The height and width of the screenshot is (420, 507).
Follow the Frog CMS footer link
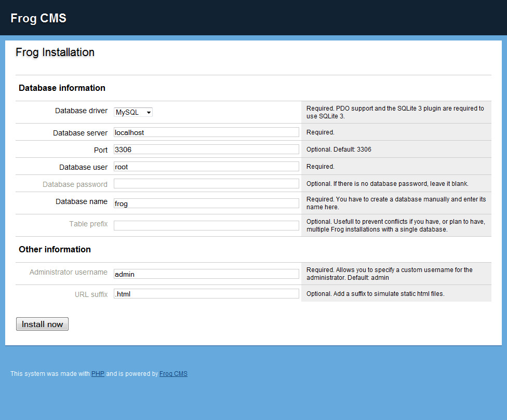pos(174,374)
